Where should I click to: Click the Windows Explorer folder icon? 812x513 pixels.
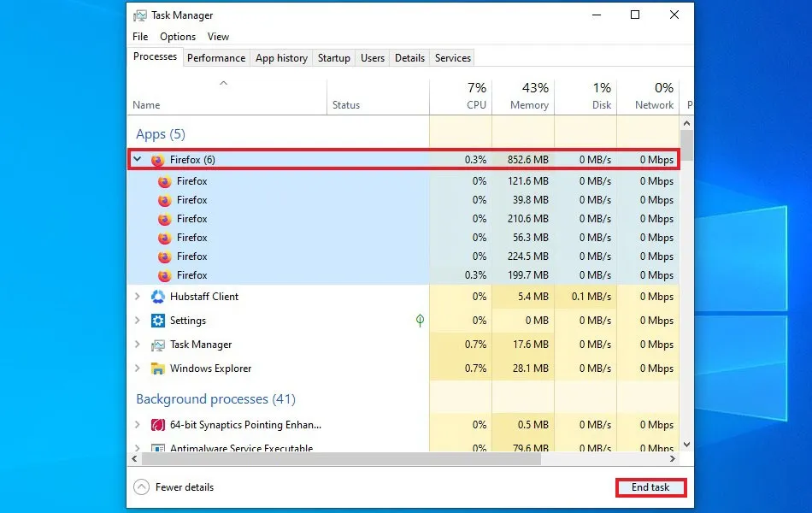[x=157, y=369]
